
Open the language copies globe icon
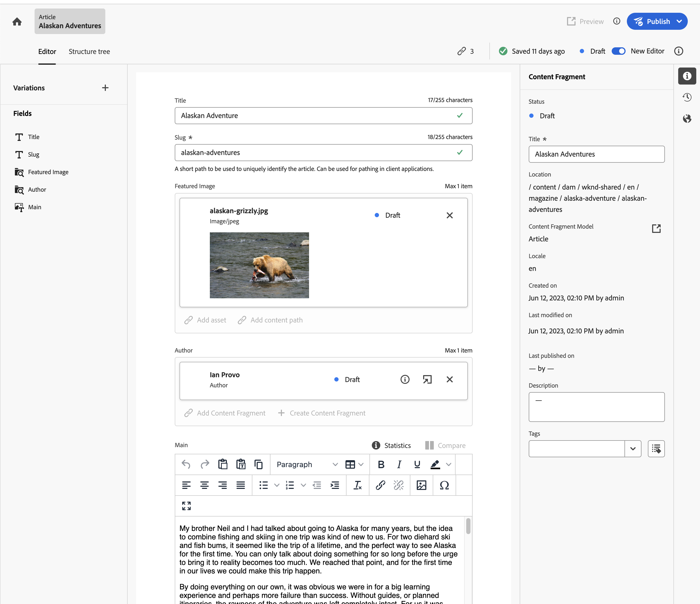(x=687, y=119)
